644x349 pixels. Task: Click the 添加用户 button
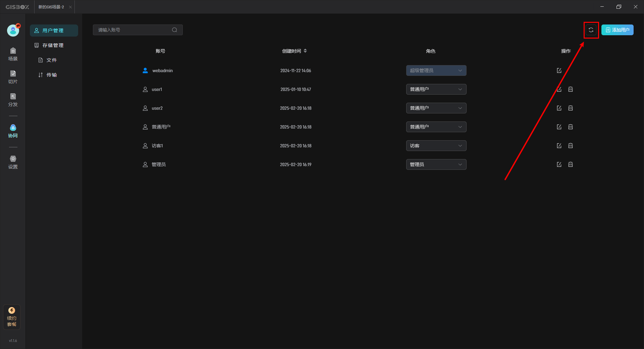coord(617,30)
